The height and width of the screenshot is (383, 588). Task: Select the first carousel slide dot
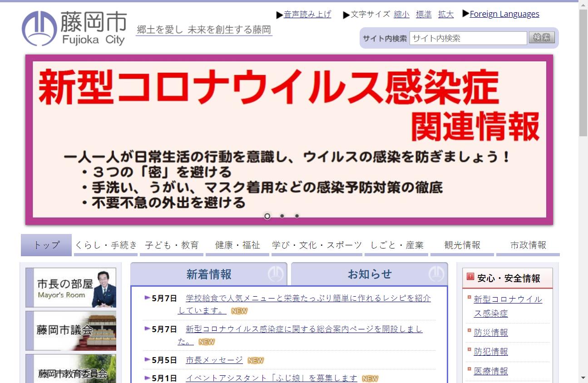267,216
